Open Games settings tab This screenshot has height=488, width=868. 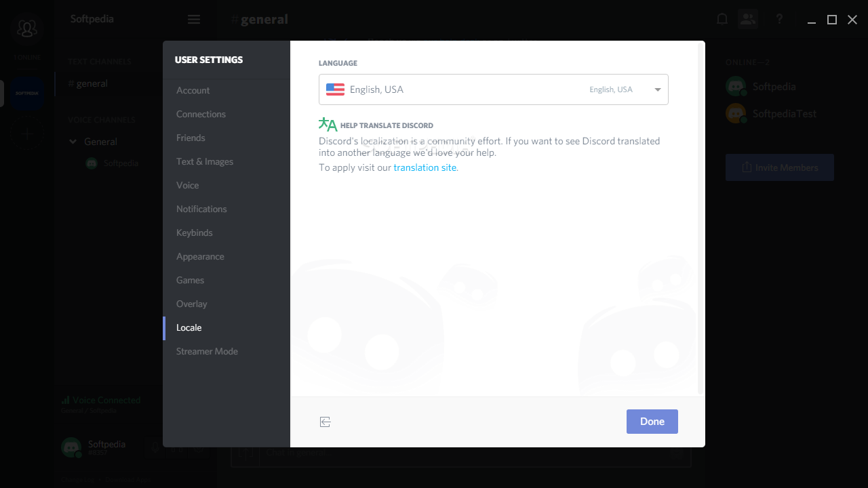point(226,280)
